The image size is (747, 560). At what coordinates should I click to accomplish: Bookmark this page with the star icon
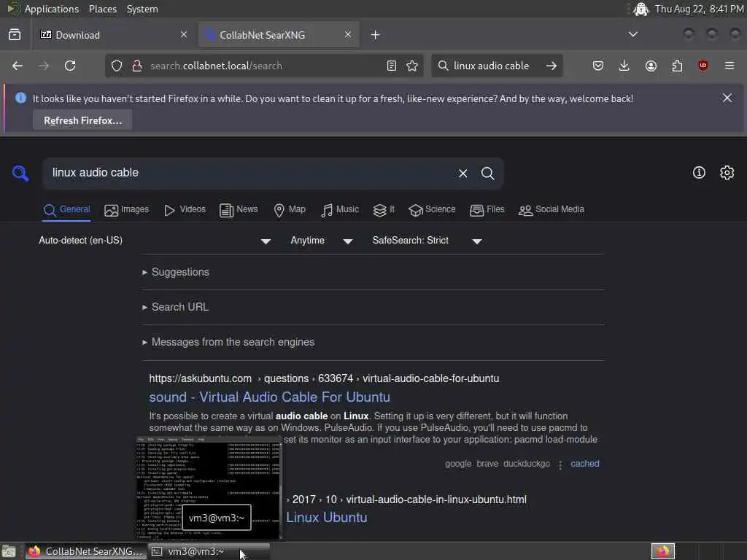412,66
